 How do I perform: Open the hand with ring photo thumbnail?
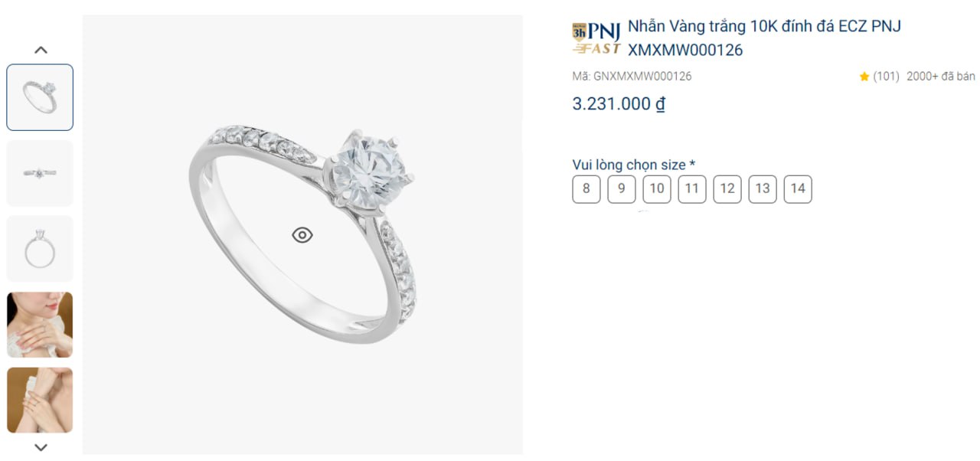click(40, 400)
